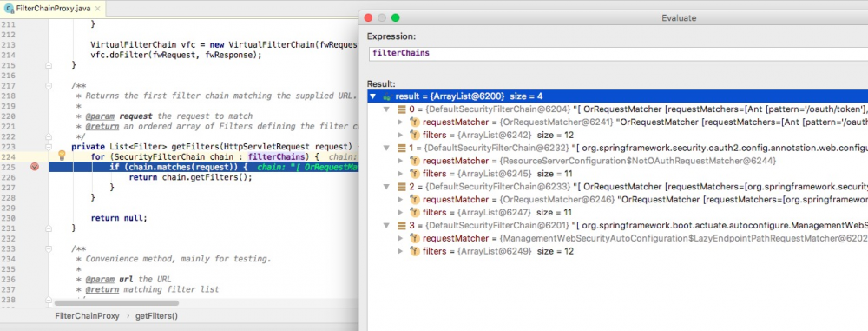Collapse element 2 DefaultSecurityFilterChain@6233

click(387, 187)
